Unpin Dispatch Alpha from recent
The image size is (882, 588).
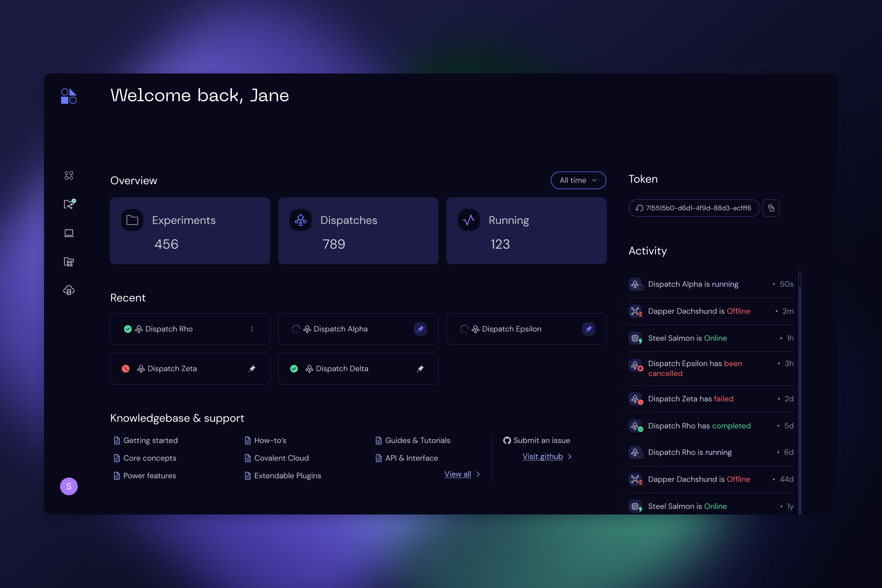coord(420,329)
